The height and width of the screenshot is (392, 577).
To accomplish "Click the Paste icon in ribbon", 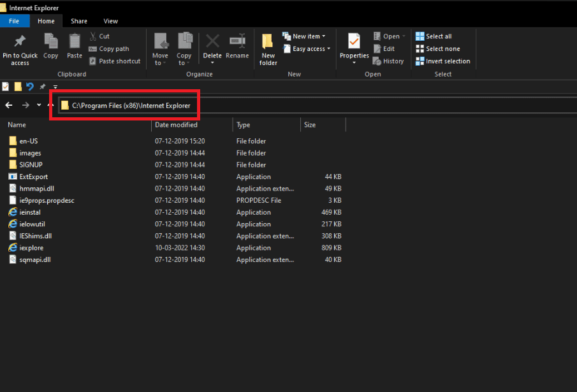I will pyautogui.click(x=75, y=42).
